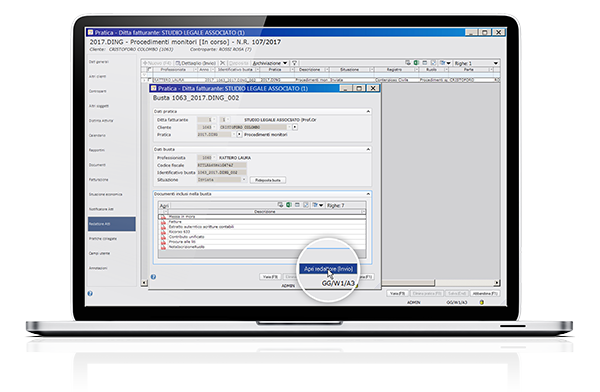Click the filter funnel icon beside Archiviazione
600x392 pixels.
coord(294,63)
